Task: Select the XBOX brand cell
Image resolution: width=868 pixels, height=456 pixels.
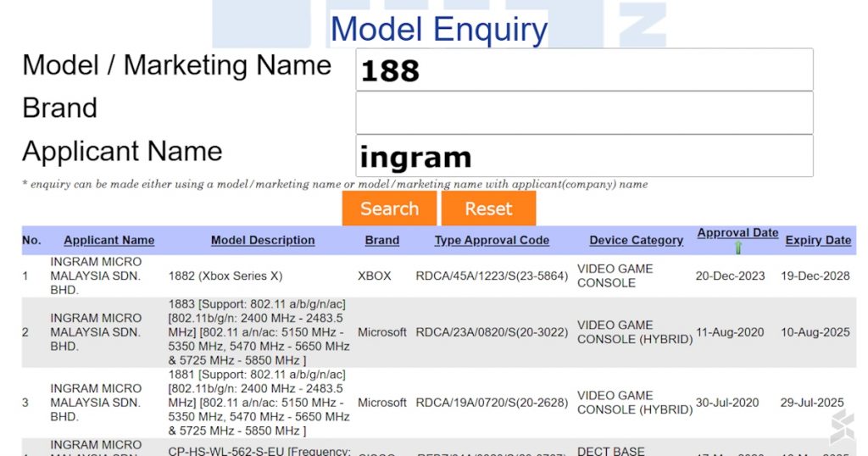Action: pos(374,275)
